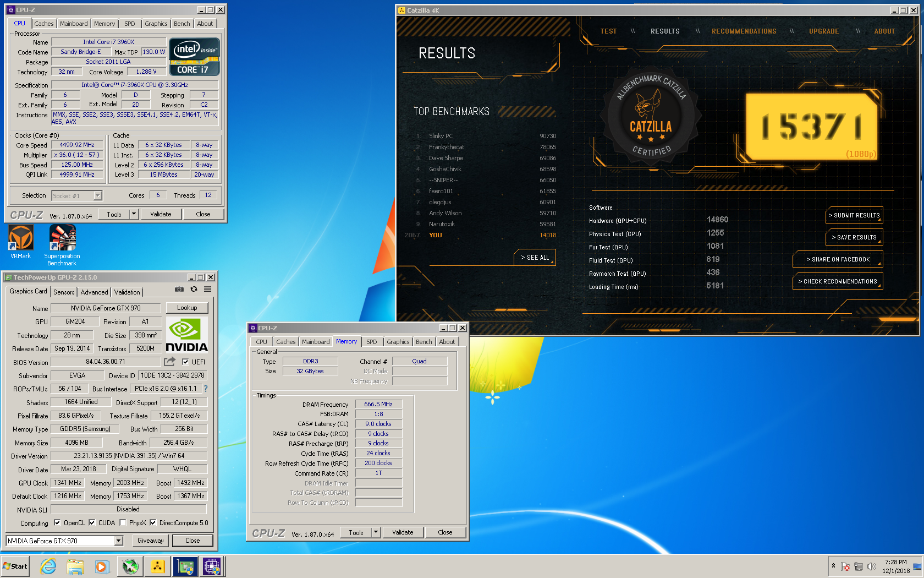Click the Catzilla Certified badge
This screenshot has height=578, width=924.
point(651,117)
